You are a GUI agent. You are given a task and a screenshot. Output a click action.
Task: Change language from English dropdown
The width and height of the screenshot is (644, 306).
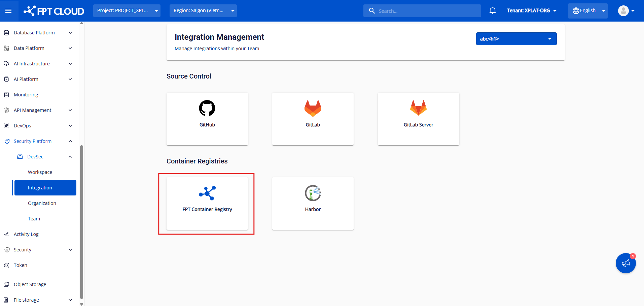[x=587, y=11]
